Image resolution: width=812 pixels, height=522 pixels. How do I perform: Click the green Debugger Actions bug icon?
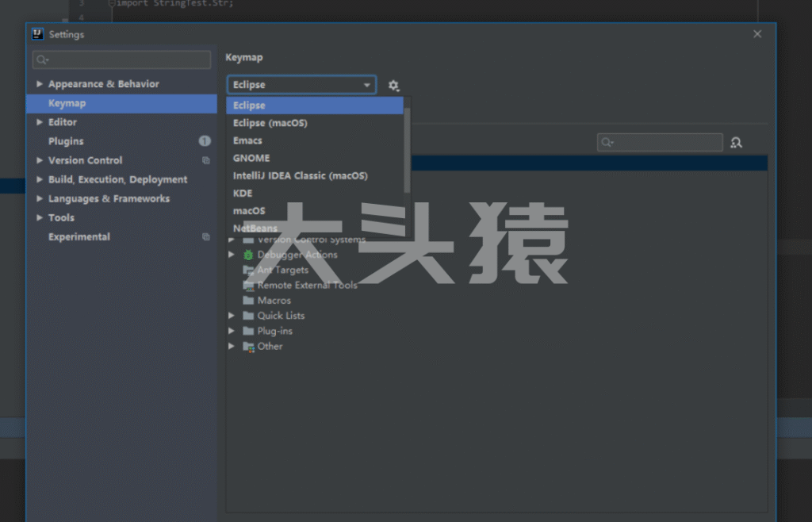pos(248,255)
